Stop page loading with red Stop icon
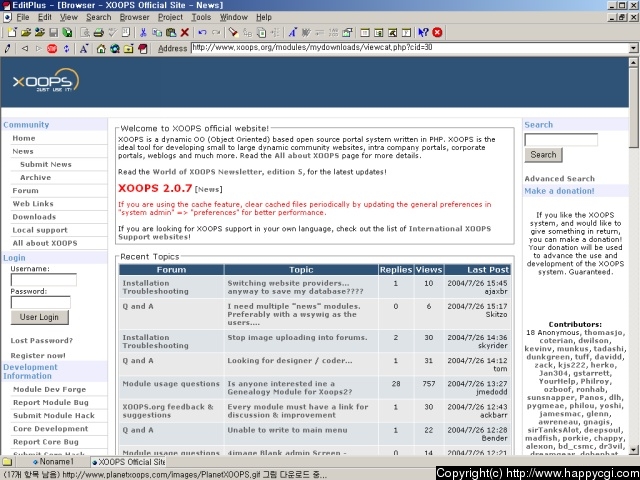This screenshot has height=480, width=640. (x=52, y=49)
